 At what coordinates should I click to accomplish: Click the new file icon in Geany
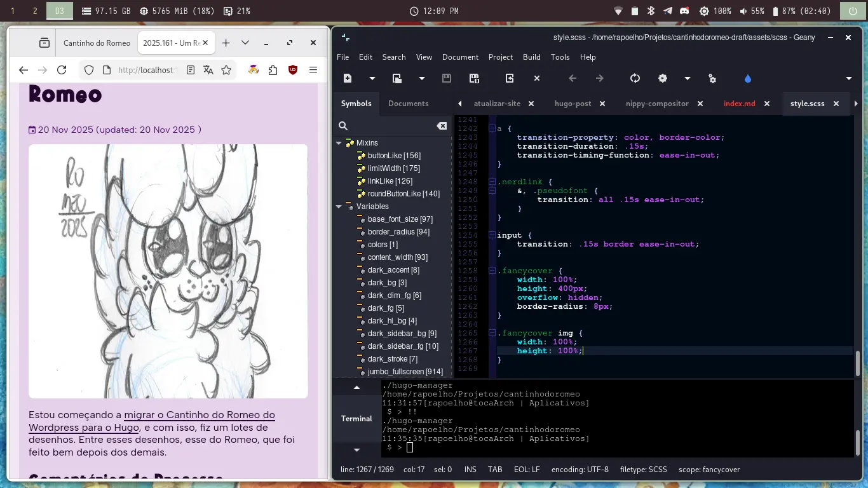coord(348,78)
